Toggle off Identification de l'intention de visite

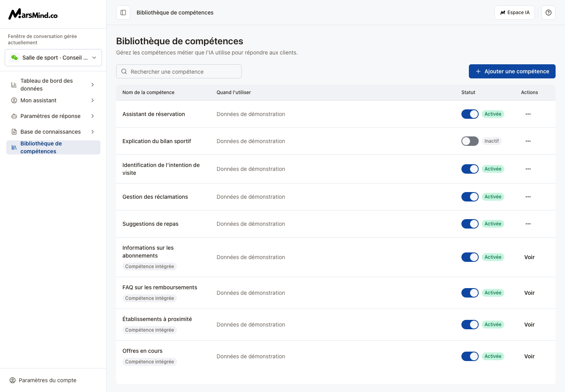click(470, 169)
